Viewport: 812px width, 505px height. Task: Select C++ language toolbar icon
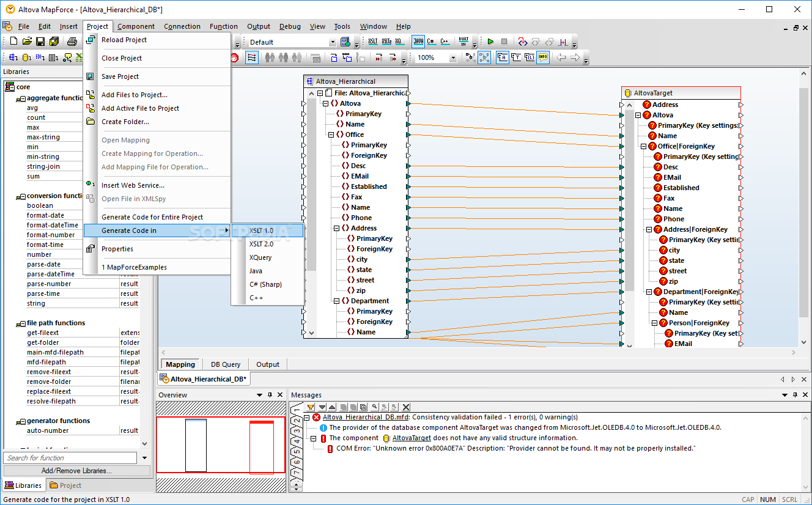pyautogui.click(x=445, y=42)
